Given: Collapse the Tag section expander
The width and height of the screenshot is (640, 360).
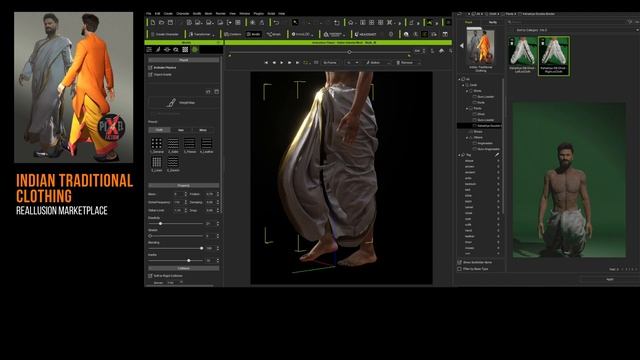Looking at the screenshot, I should 459,155.
